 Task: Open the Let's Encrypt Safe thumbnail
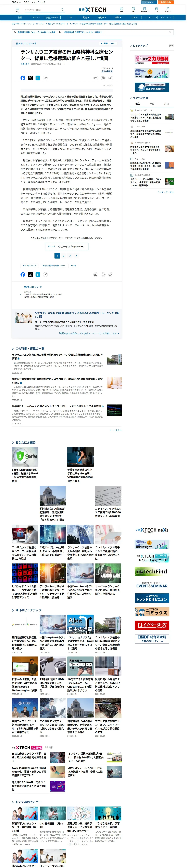click(25, 457)
